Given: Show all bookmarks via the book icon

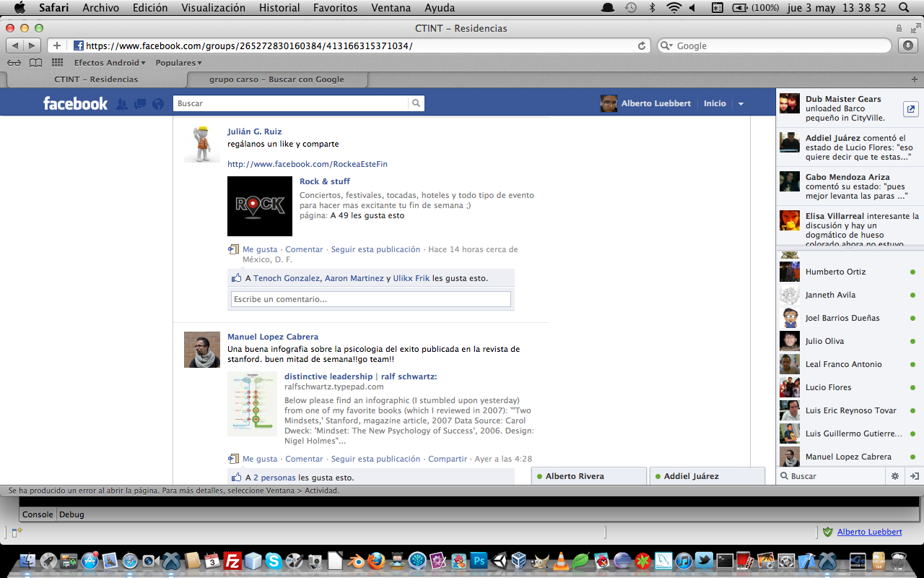Looking at the screenshot, I should pos(35,63).
